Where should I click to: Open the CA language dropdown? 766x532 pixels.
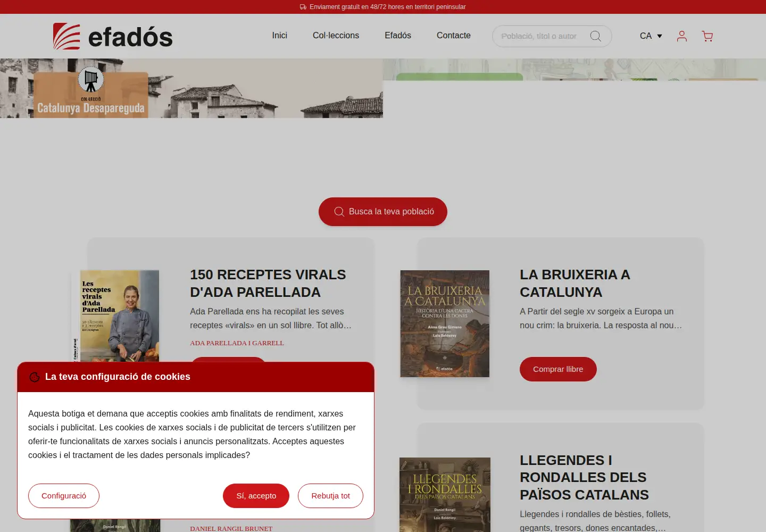tap(651, 36)
